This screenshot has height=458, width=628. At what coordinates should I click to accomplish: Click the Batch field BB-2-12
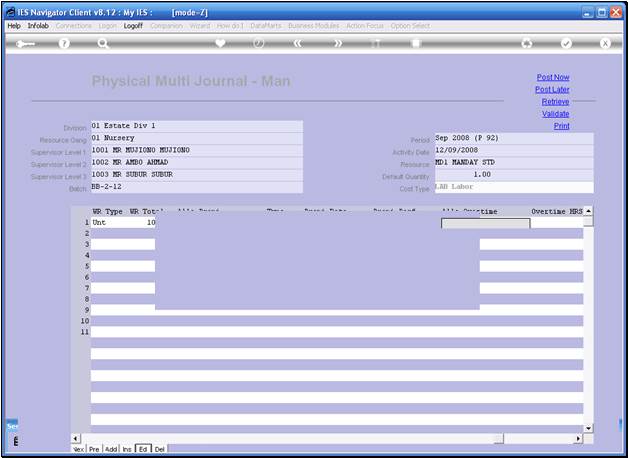point(197,187)
